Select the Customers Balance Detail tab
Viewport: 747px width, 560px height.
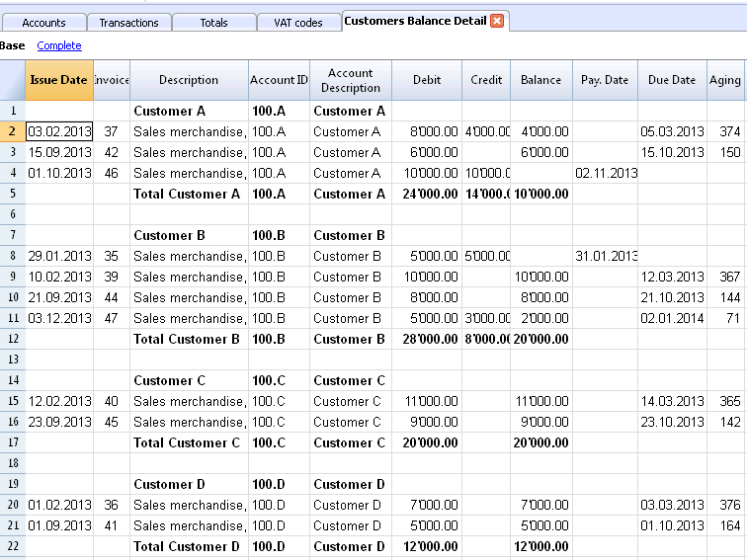pos(415,21)
